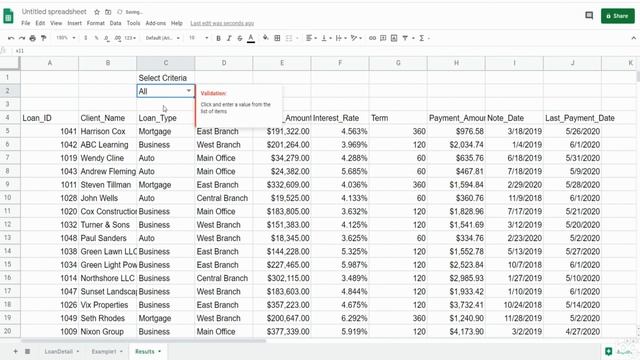Image resolution: width=640 pixels, height=360 pixels.
Task: Click the last edit history link
Action: click(222, 23)
